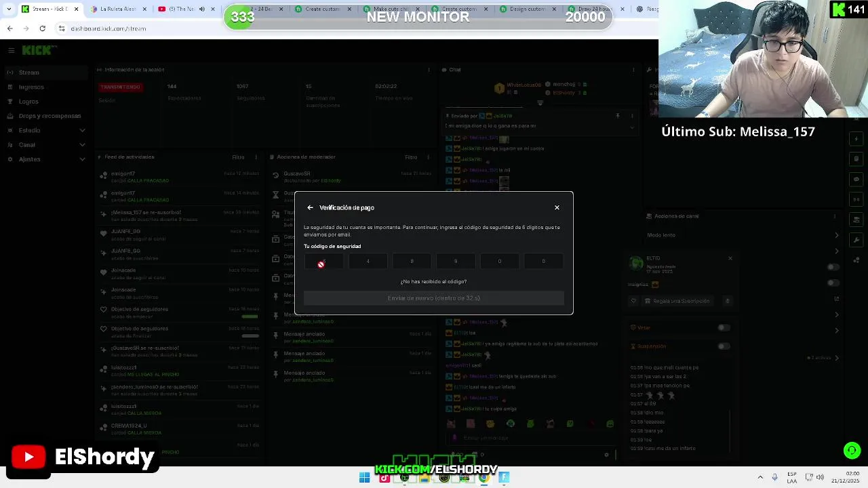Click GustavoSR entry in Acciones de moderador

click(351, 177)
